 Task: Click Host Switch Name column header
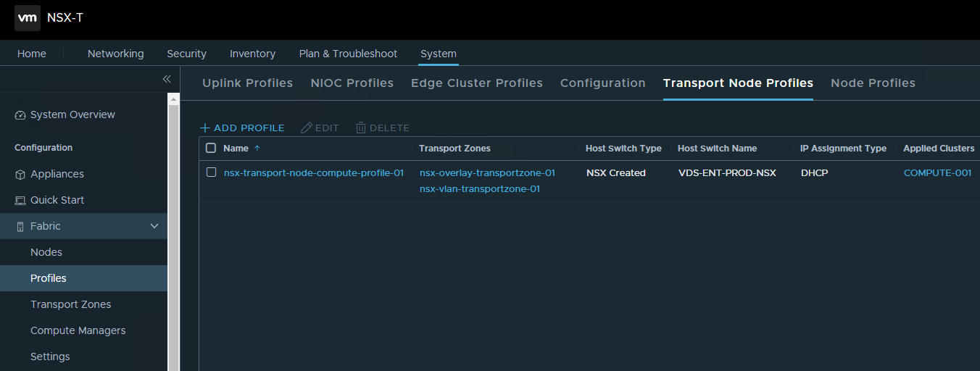coord(718,149)
